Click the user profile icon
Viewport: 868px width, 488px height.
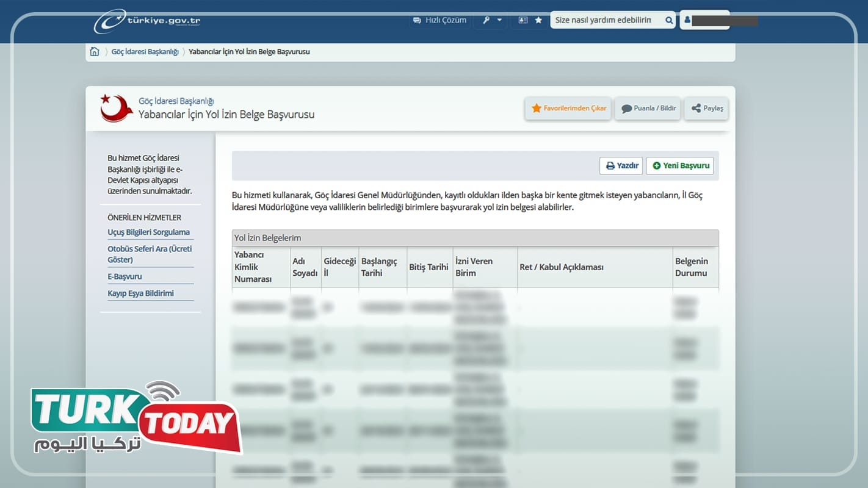(x=687, y=20)
